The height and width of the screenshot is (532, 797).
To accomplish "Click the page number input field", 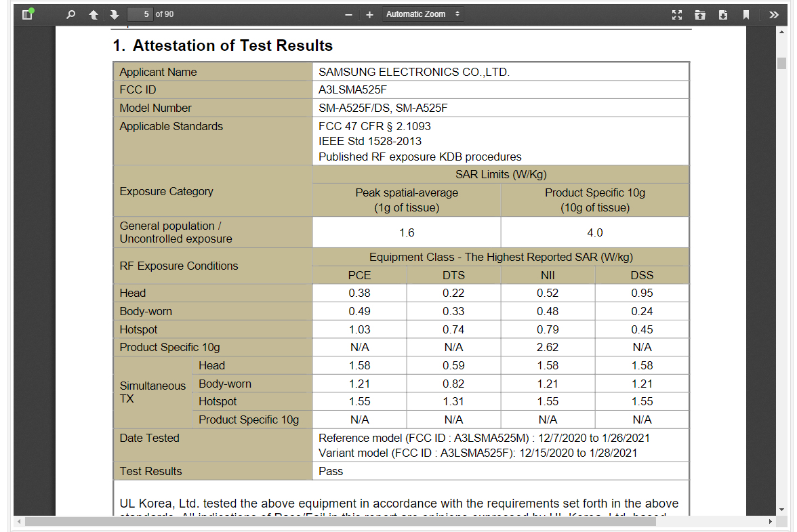I will [x=140, y=14].
